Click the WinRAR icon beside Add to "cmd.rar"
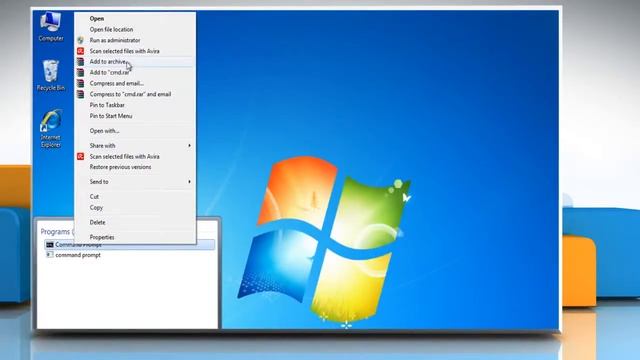Screen dimensions: 640x360 [80, 73]
